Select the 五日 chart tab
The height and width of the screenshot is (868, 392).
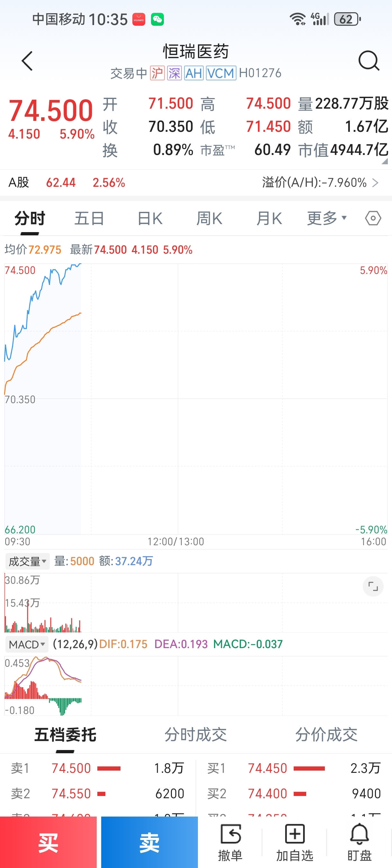click(89, 218)
